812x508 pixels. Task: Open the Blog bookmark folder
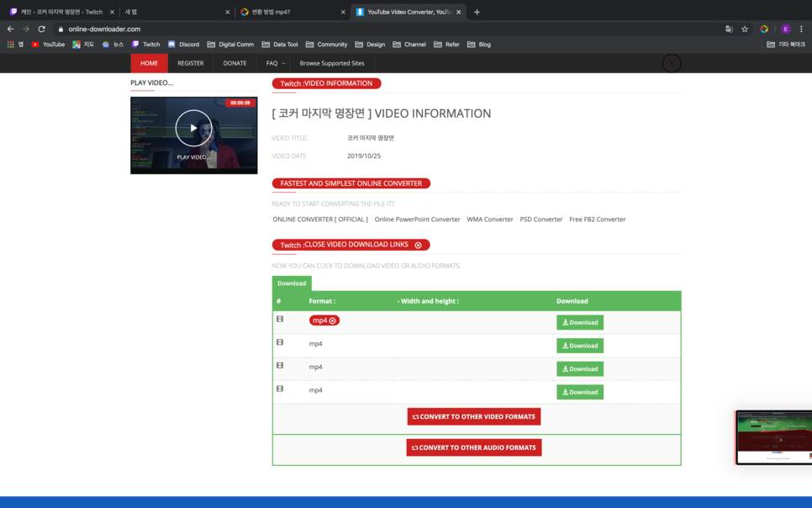click(479, 45)
